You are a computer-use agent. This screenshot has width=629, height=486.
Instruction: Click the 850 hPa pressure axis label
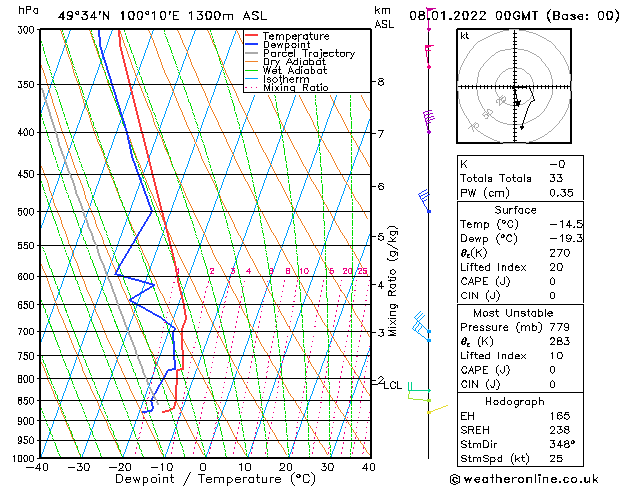tap(27, 401)
